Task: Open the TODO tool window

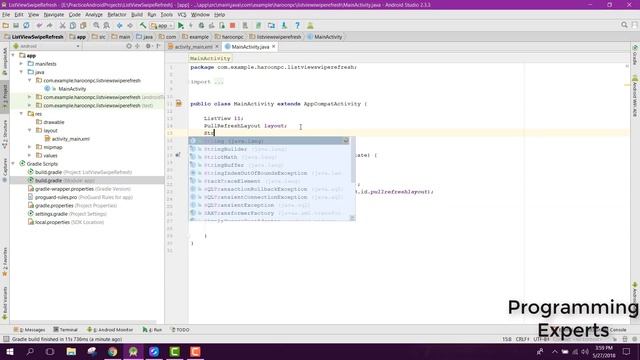Action: coord(180,330)
